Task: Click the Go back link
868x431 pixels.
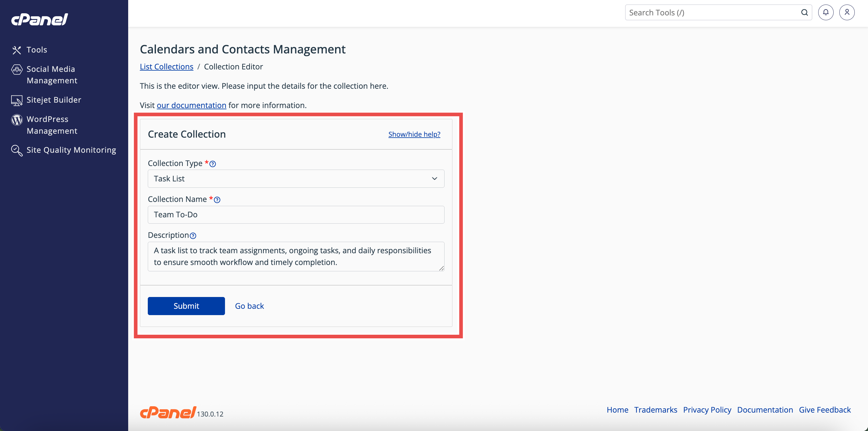Action: click(x=249, y=306)
